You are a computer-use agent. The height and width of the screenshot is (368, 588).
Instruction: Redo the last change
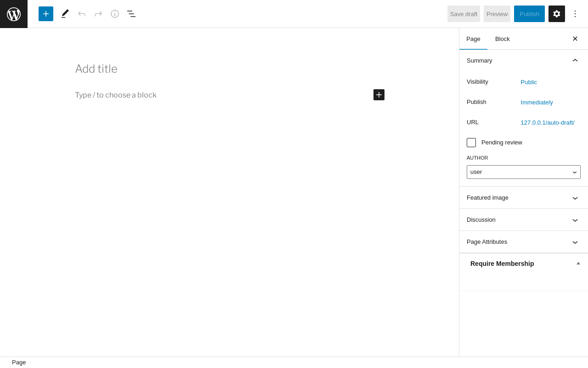[98, 14]
